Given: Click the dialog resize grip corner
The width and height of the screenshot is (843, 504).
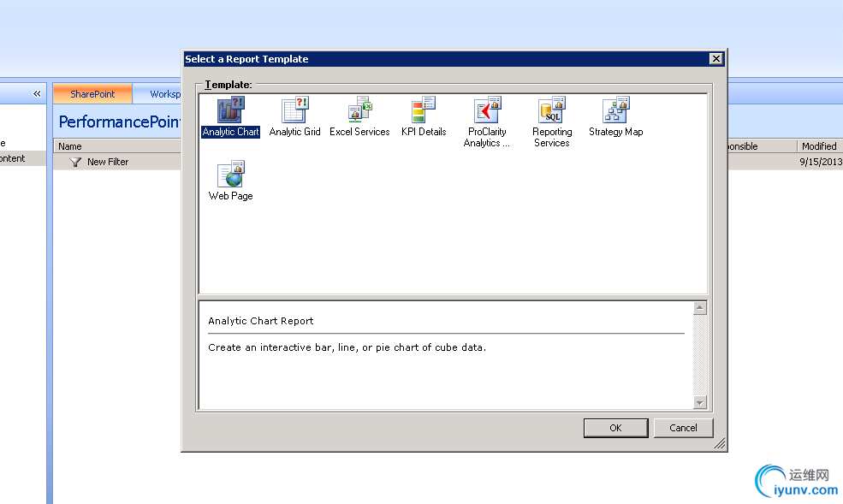Looking at the screenshot, I should pos(720,444).
